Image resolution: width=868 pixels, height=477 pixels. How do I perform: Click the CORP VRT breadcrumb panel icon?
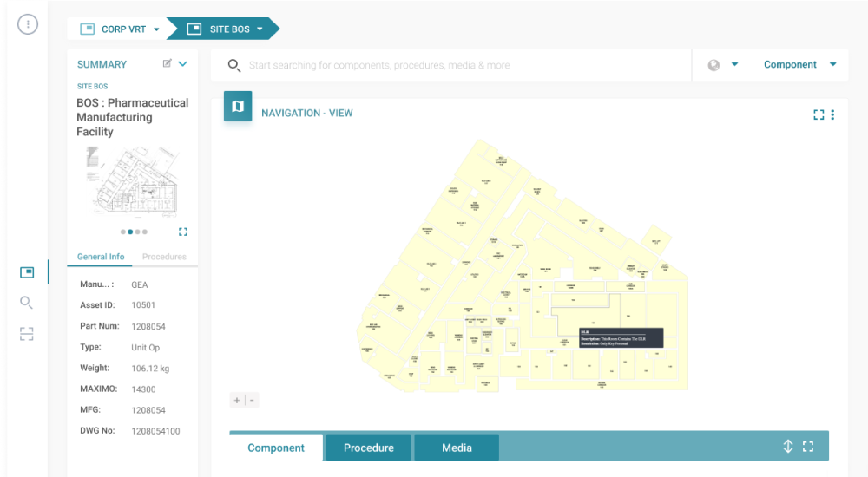coord(88,29)
